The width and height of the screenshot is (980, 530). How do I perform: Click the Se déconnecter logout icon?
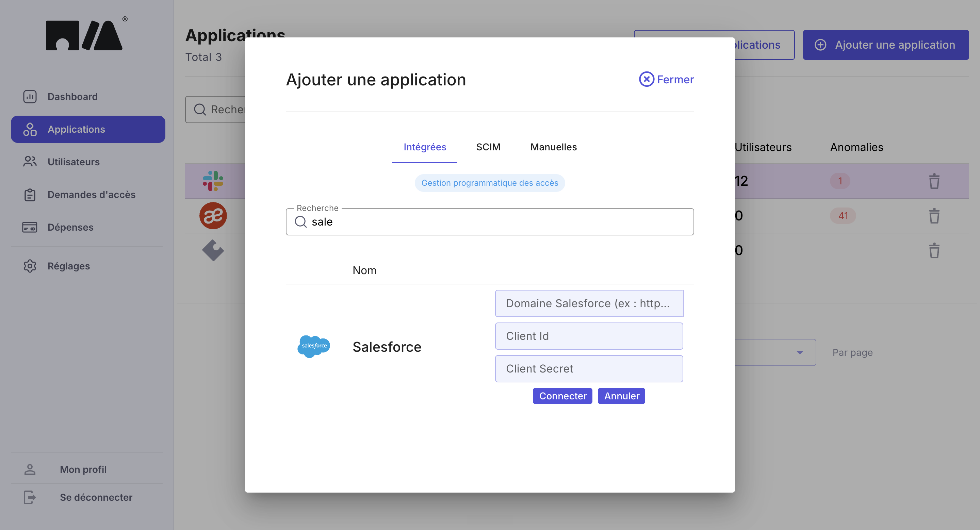point(30,497)
